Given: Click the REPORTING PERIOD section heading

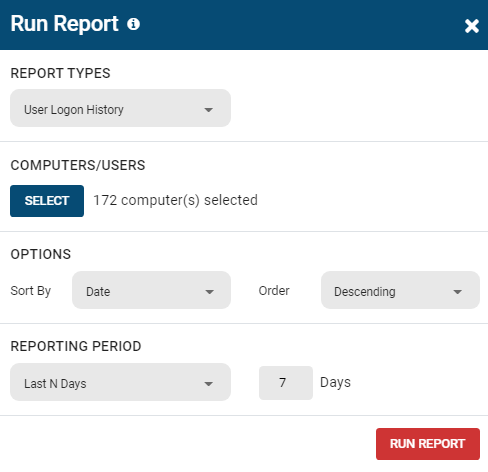Looking at the screenshot, I should [x=76, y=346].
